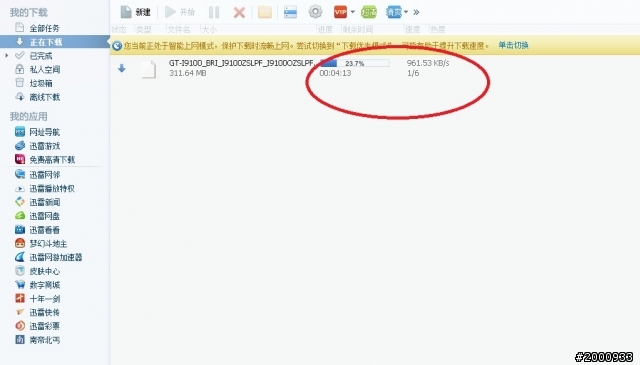Click the 状态 column header
This screenshot has width=640, height=365.
click(x=119, y=30)
